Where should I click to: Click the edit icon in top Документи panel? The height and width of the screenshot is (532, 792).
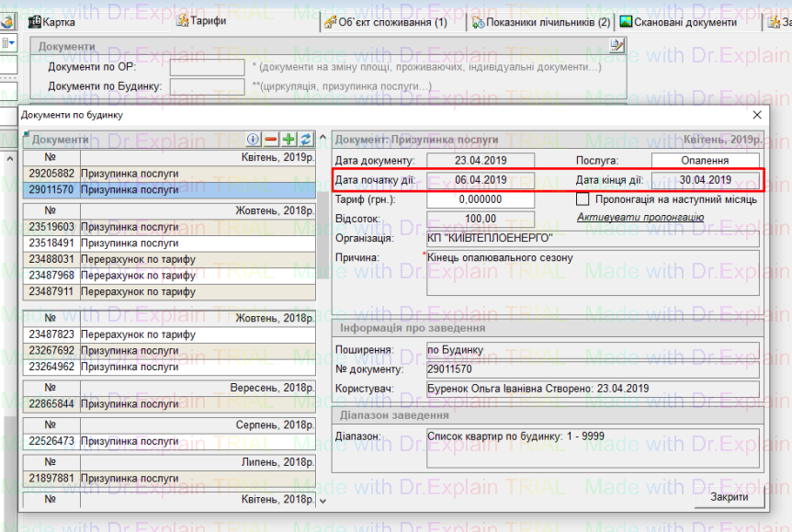click(x=617, y=45)
